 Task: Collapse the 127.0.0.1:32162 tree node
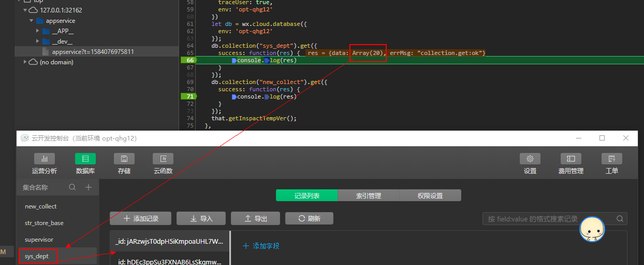click(x=25, y=10)
